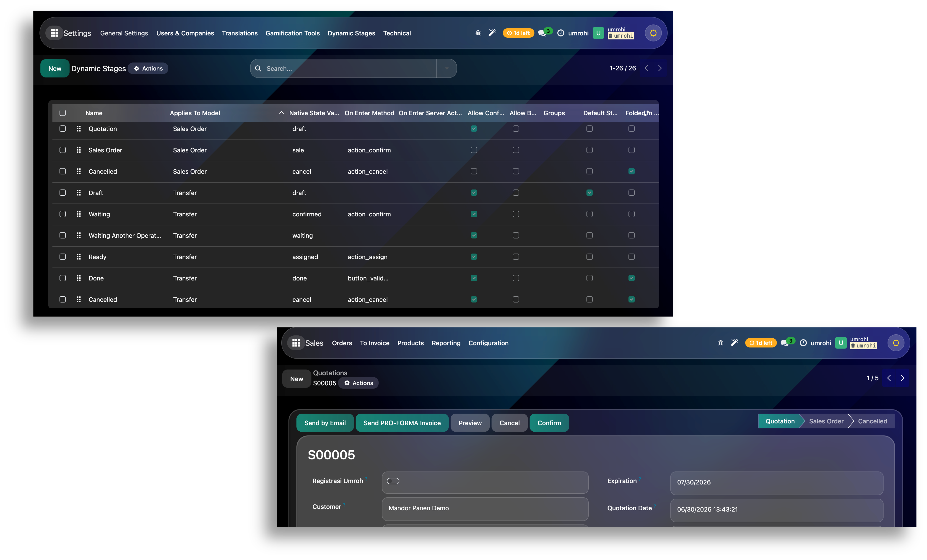Grab the drag handle of Quotation row
The height and width of the screenshot is (560, 927).
(x=79, y=129)
